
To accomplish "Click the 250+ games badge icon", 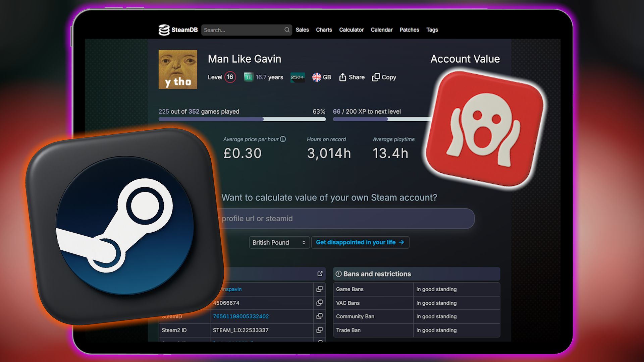I will click(x=298, y=77).
